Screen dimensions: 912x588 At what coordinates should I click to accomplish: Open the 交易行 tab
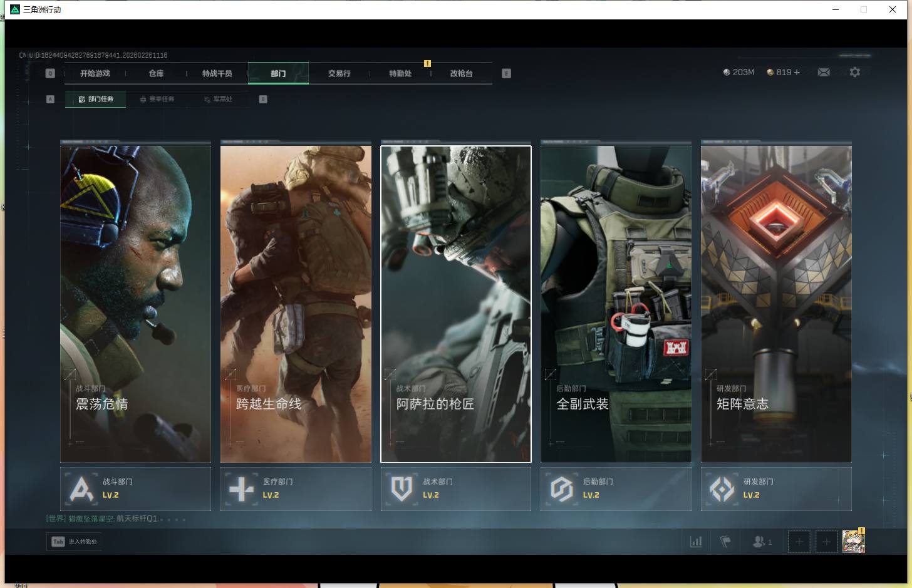[339, 73]
